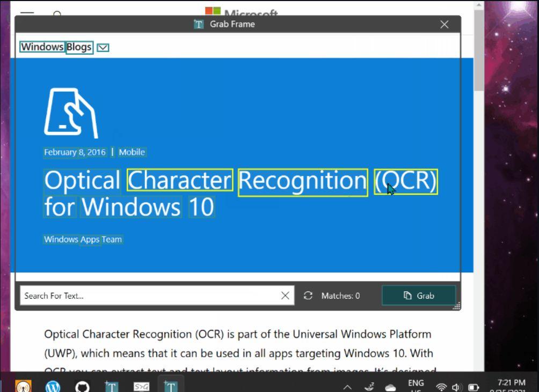Open the GitHub taskbar icon

[x=82, y=387]
